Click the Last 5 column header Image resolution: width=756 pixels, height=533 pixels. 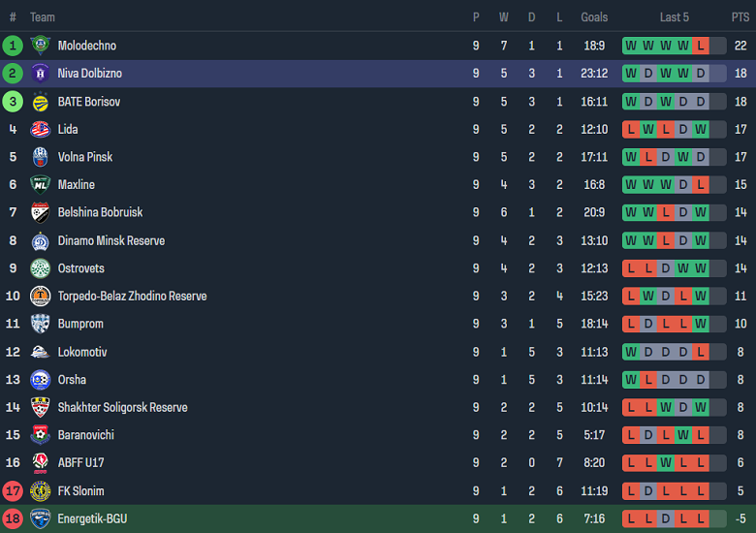click(675, 17)
